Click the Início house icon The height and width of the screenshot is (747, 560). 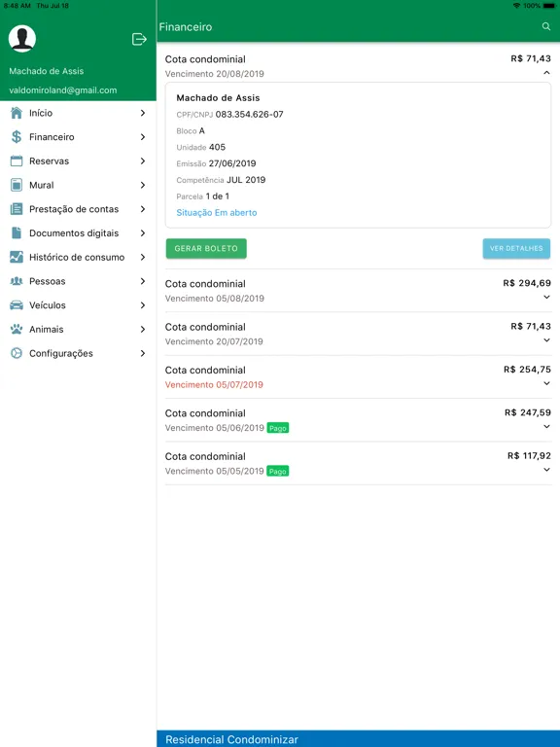17,113
